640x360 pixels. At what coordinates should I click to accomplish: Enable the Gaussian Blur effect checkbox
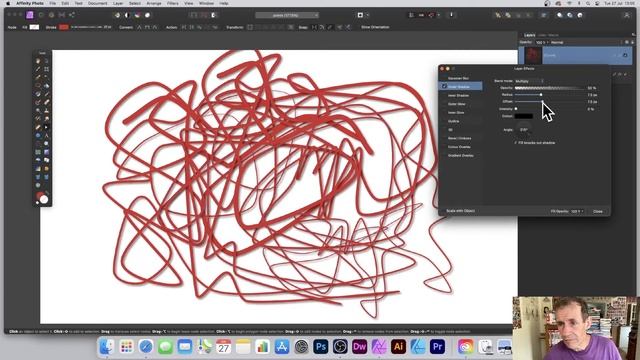(x=444, y=78)
